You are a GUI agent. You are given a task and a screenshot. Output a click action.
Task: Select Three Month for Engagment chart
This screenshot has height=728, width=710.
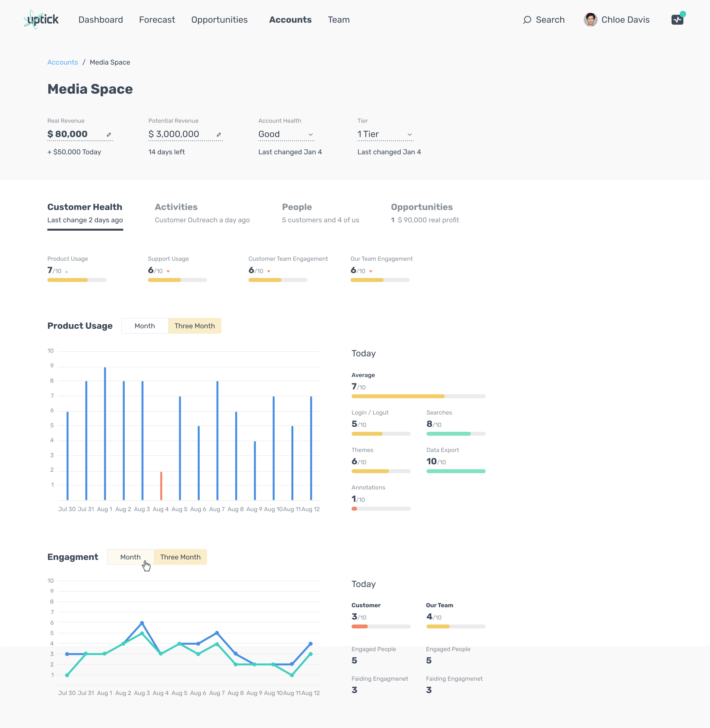tap(180, 557)
